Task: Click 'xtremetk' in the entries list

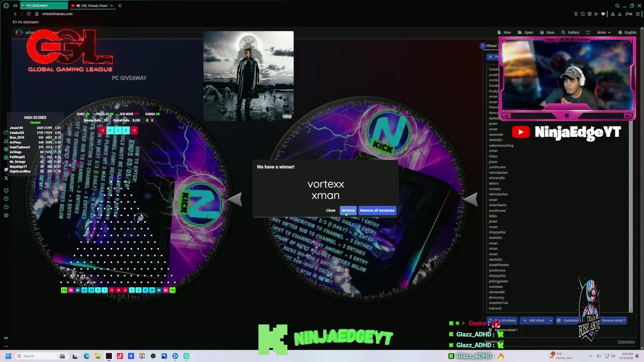Action: click(496, 135)
